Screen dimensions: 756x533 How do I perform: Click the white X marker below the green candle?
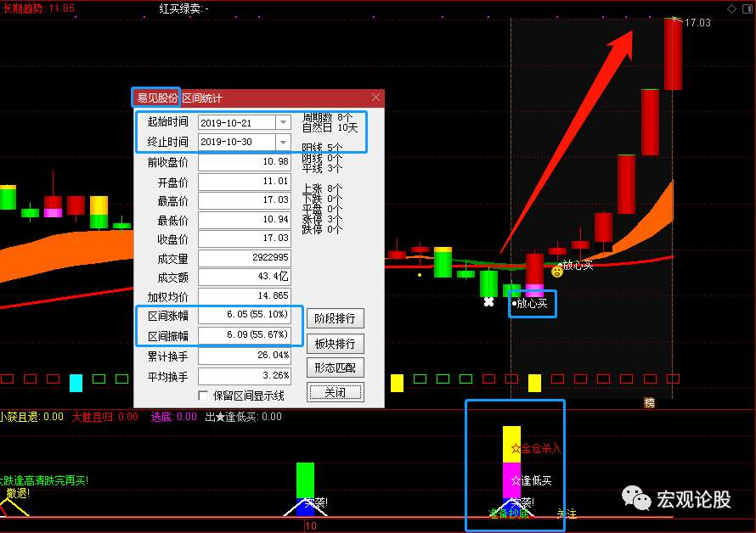[x=488, y=301]
